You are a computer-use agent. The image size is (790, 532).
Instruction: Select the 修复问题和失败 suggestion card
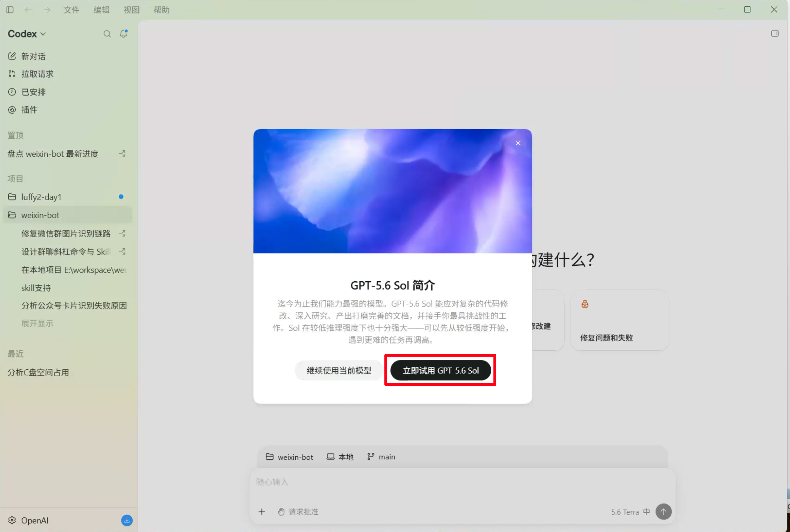click(x=620, y=320)
